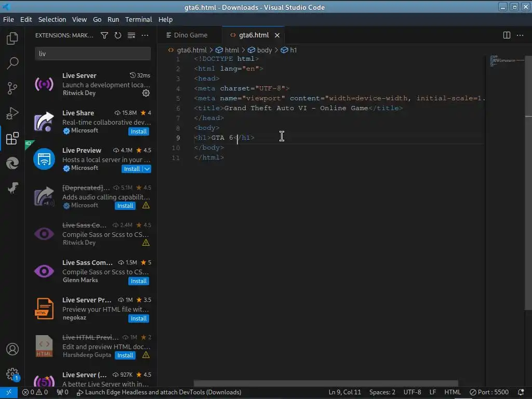Click warning icon on deprecated Microsoft audio extension
The image size is (532, 399).
(x=146, y=205)
